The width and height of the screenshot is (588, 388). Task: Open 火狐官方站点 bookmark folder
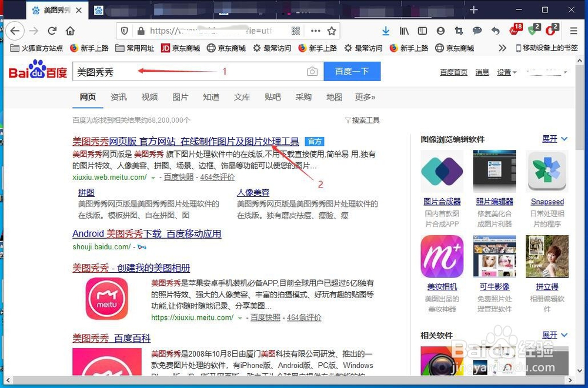36,48
